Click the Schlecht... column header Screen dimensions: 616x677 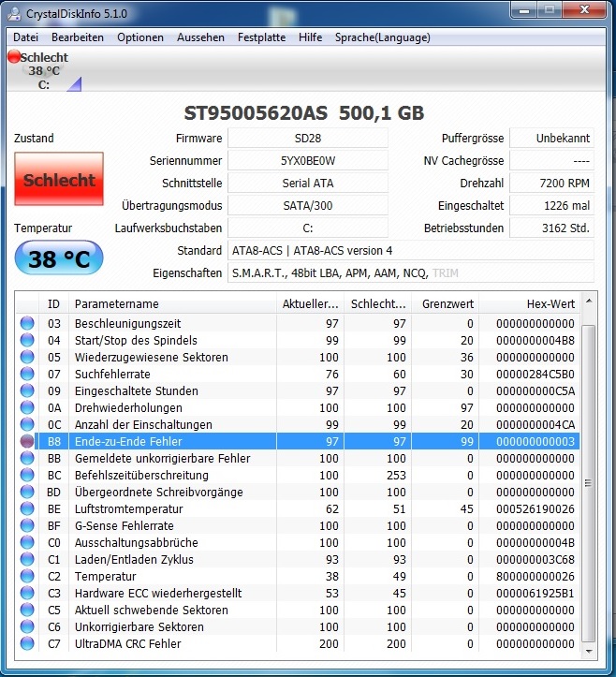point(378,304)
